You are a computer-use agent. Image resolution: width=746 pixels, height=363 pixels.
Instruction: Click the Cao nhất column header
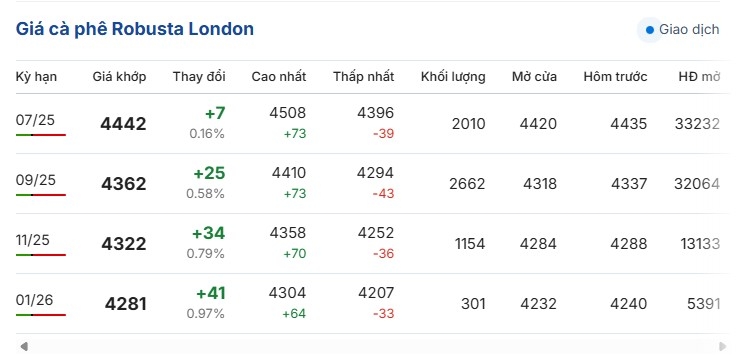click(279, 77)
